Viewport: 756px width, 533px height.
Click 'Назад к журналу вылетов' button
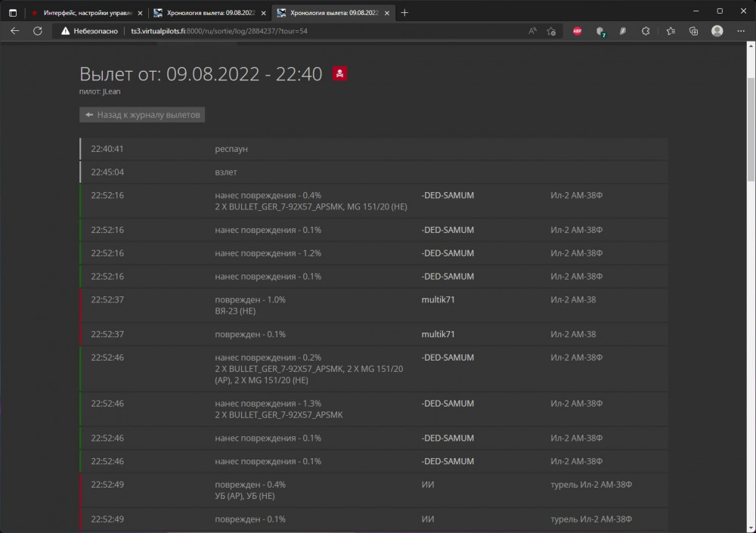coord(142,115)
